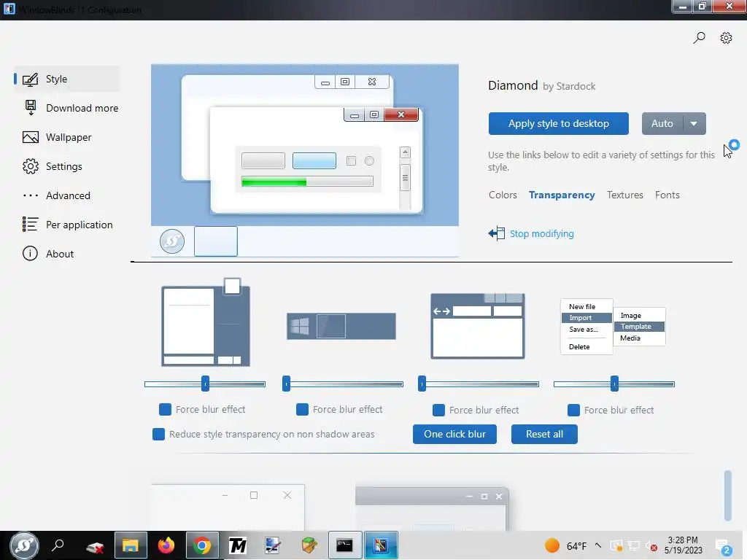Switch to the Colors tab
Image resolution: width=747 pixels, height=560 pixels.
[503, 195]
